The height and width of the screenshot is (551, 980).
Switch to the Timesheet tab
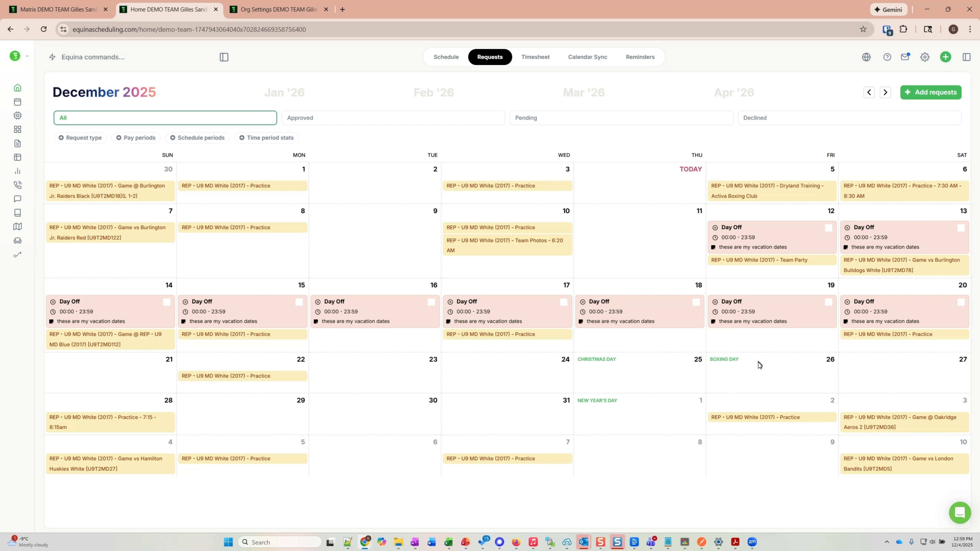[535, 57]
